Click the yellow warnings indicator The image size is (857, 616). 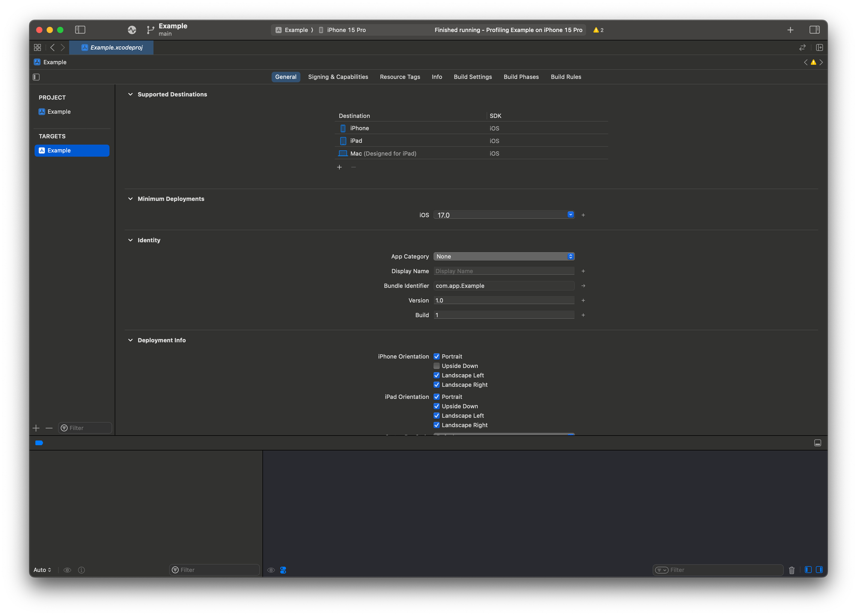coord(598,30)
